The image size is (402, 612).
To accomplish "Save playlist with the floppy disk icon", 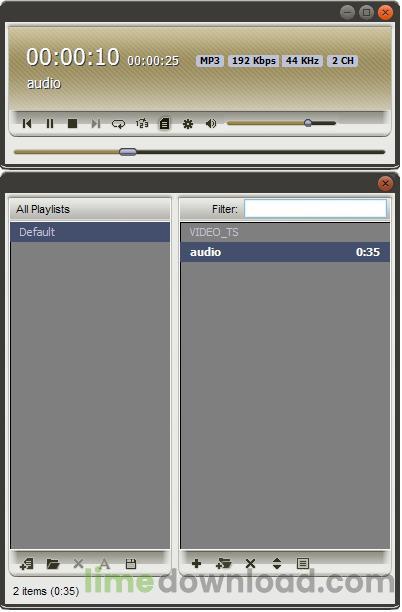I will [131, 564].
